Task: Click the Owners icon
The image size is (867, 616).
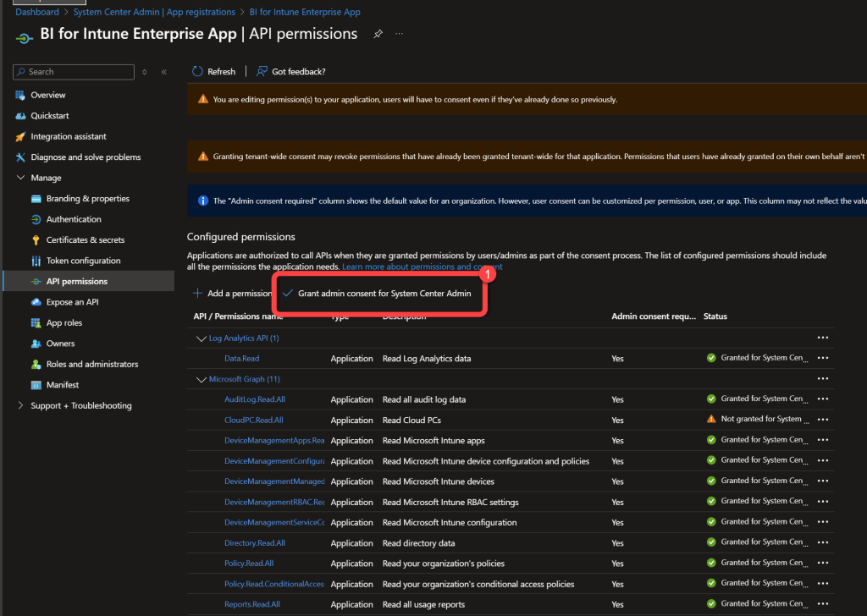Action: click(x=36, y=344)
